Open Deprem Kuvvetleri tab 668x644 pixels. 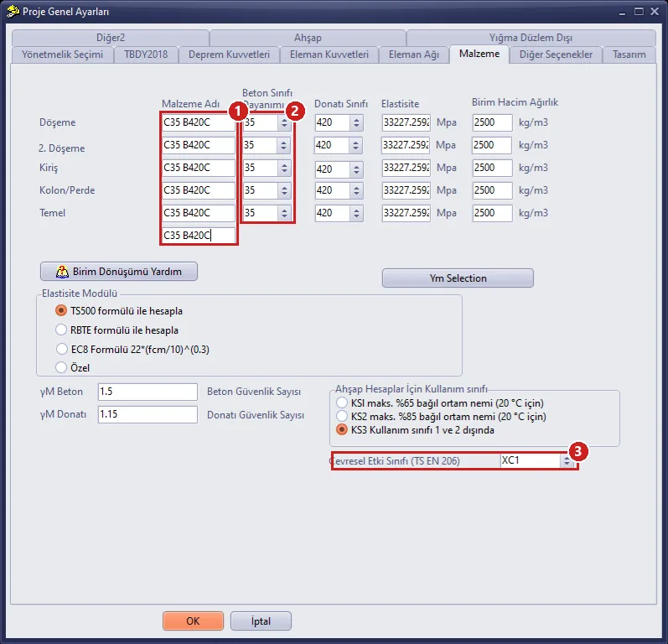[229, 55]
